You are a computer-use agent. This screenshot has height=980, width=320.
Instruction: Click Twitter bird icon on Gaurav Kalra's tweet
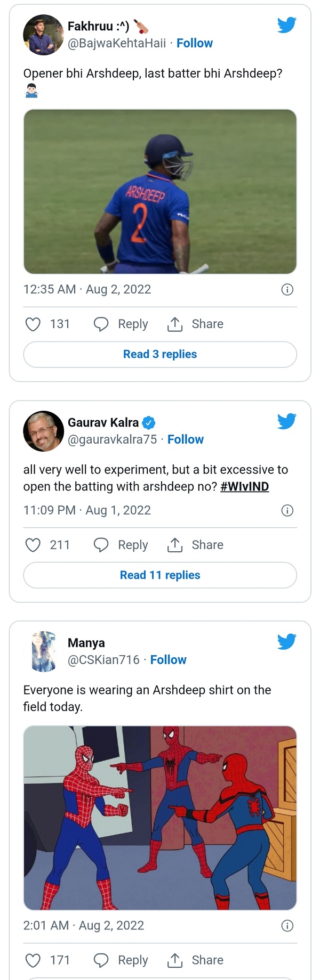click(286, 421)
